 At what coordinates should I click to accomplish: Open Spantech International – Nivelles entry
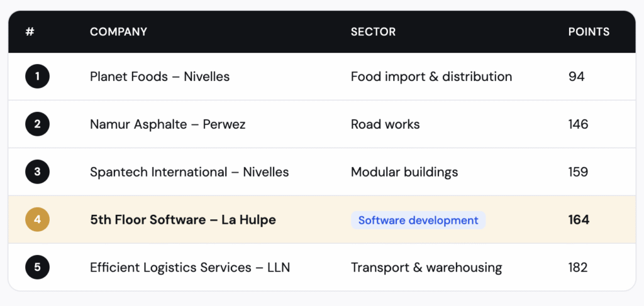(x=189, y=172)
